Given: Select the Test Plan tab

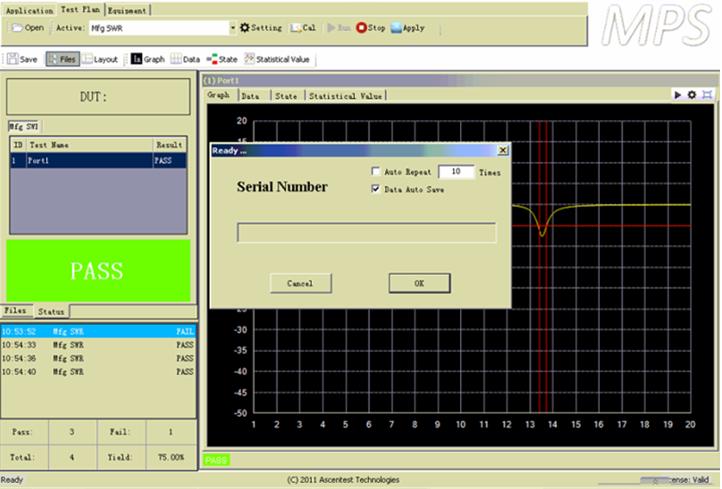Looking at the screenshot, I should [80, 9].
